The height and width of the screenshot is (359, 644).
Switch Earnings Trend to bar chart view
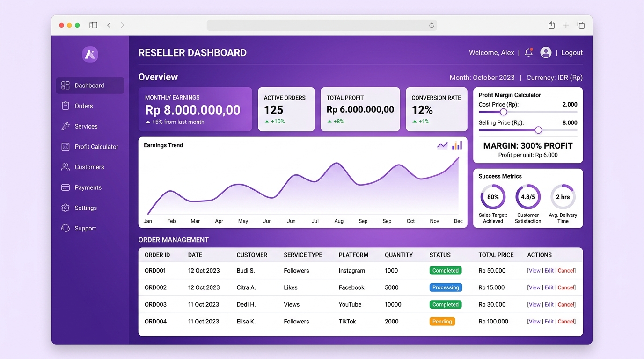(457, 145)
